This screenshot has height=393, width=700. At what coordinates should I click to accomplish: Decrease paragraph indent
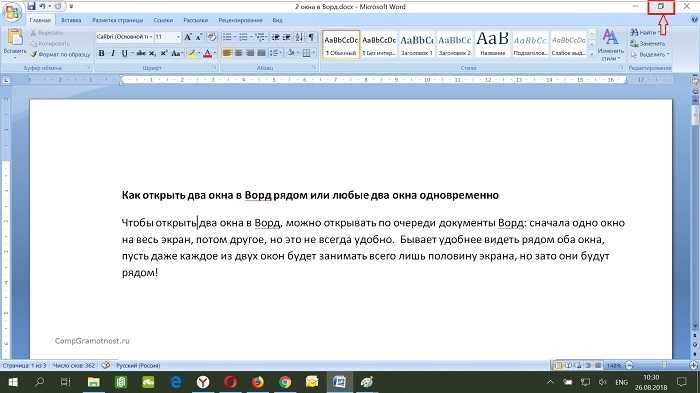click(275, 37)
